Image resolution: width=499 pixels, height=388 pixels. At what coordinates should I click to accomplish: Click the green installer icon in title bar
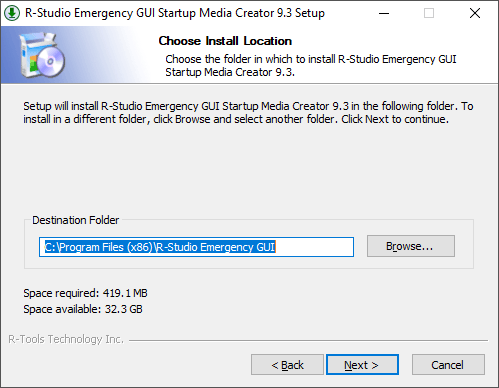(x=12, y=13)
